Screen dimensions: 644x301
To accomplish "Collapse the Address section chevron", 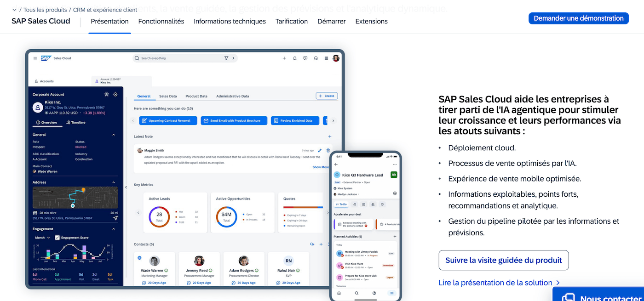I will click(114, 182).
